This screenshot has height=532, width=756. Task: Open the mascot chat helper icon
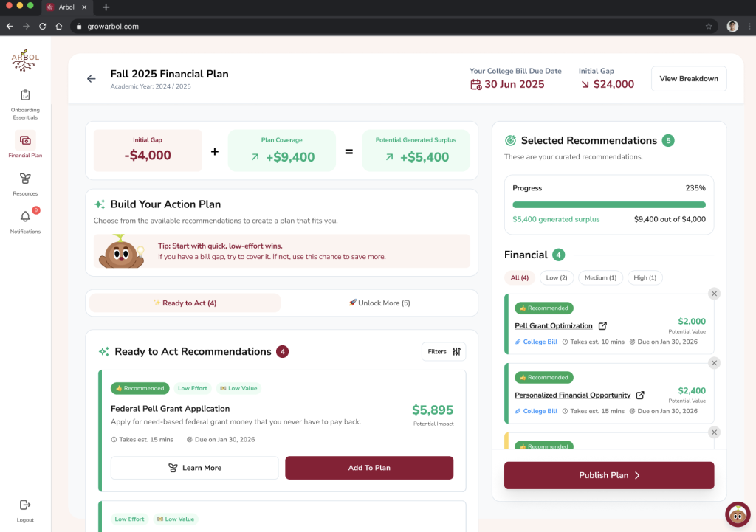738,514
